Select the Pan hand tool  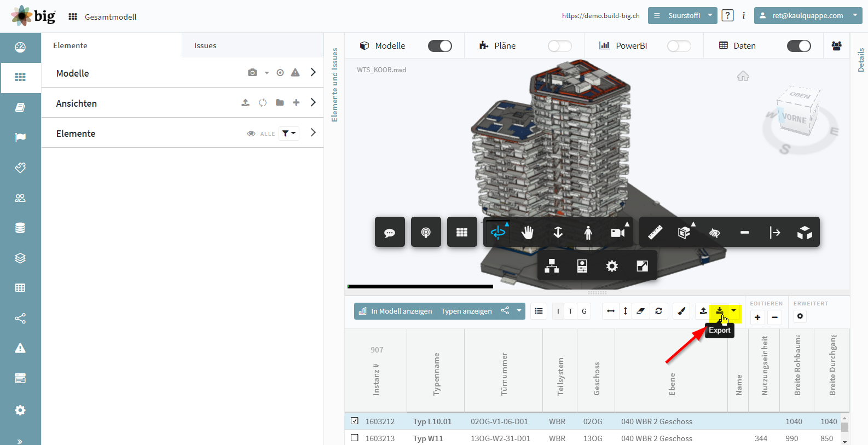528,233
